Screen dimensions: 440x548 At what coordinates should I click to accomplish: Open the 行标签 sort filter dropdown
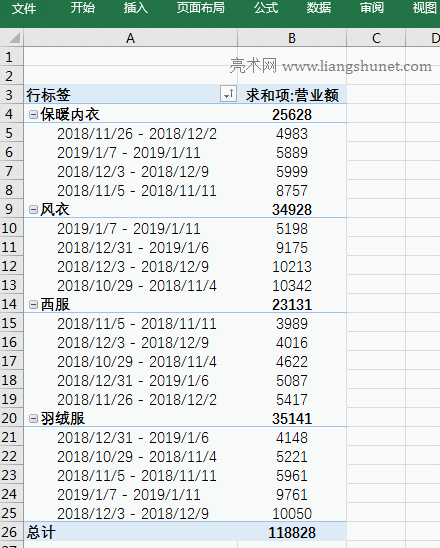[x=228, y=94]
